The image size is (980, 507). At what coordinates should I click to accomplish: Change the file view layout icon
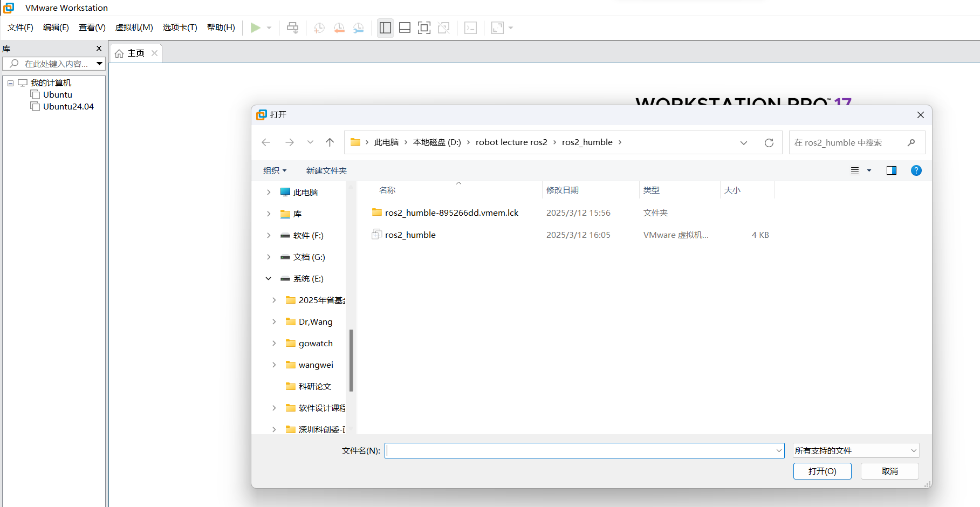point(855,170)
